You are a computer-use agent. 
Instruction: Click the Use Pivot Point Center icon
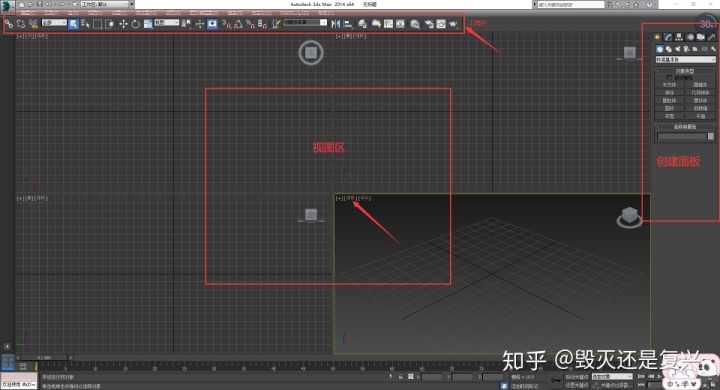(x=186, y=23)
